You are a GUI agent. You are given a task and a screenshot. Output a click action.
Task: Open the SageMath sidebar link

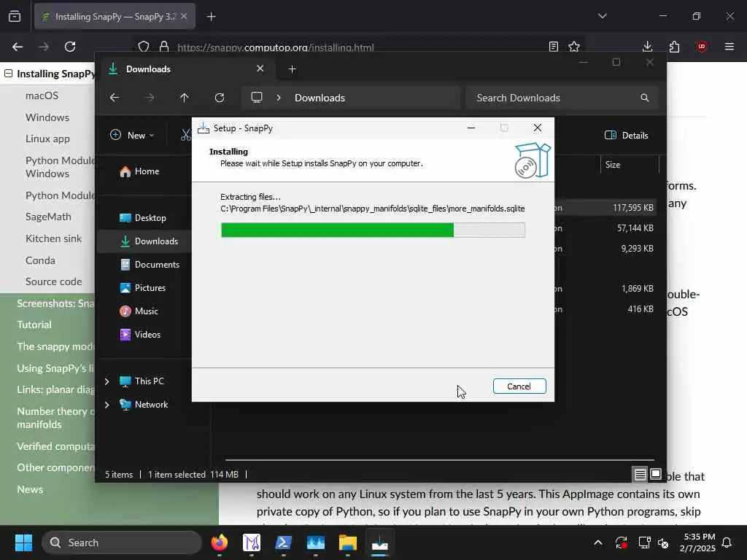tap(48, 217)
